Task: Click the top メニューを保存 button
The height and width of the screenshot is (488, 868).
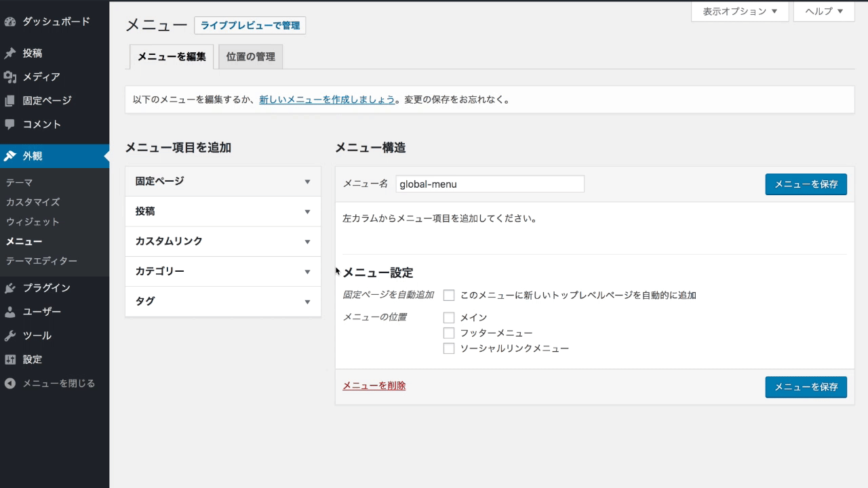Action: 806,184
